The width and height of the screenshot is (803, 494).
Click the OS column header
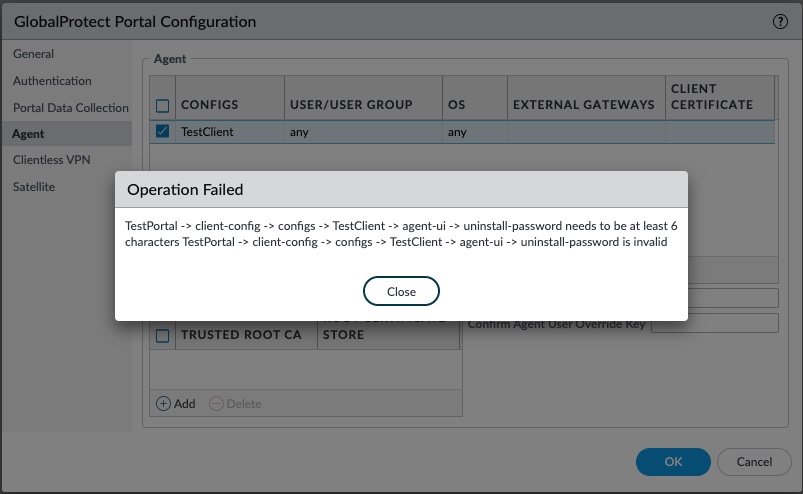click(457, 105)
